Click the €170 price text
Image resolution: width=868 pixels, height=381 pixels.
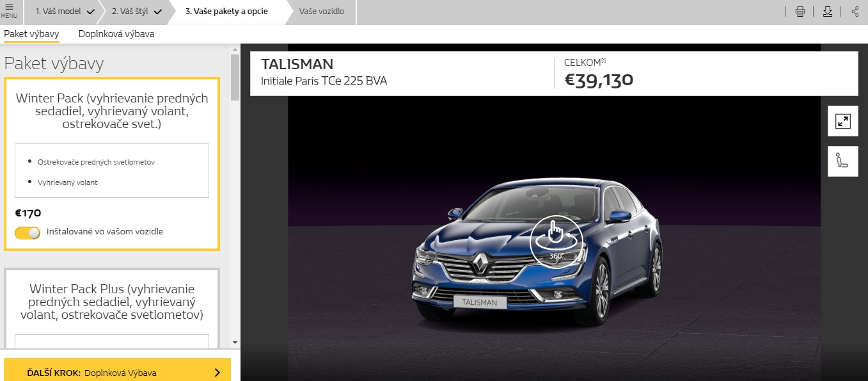click(28, 213)
